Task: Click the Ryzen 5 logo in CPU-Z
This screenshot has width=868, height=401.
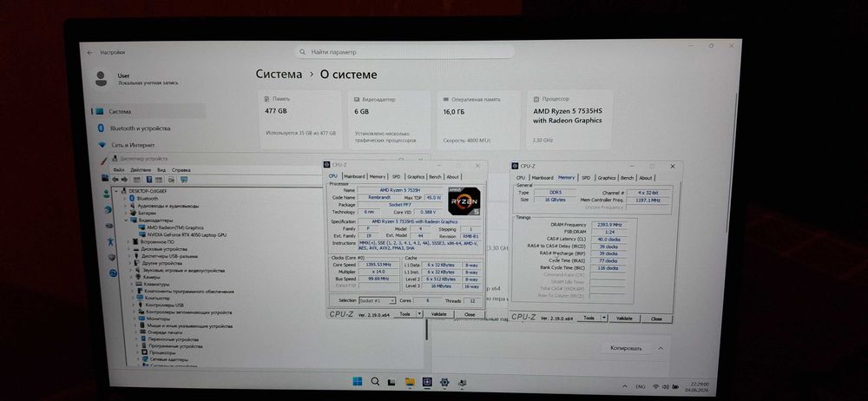Action: tap(464, 201)
